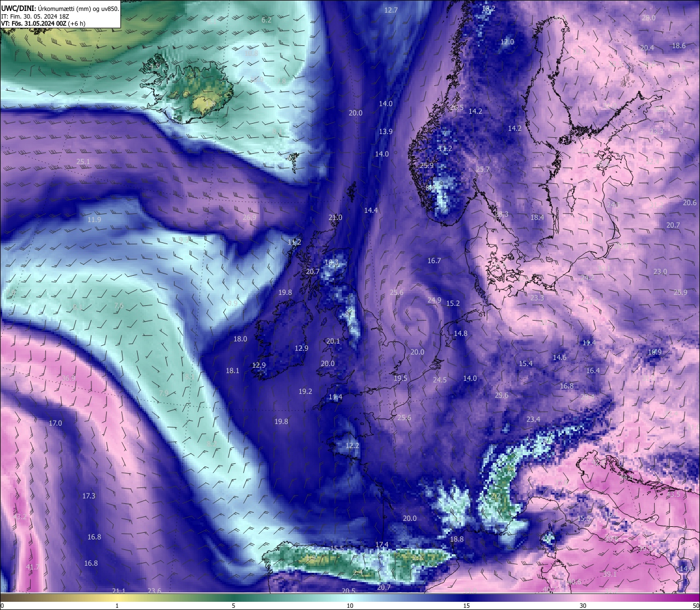Click the 17.3 value in the lower-left ocean
Viewport: 700px width, 610px height.
point(89,496)
